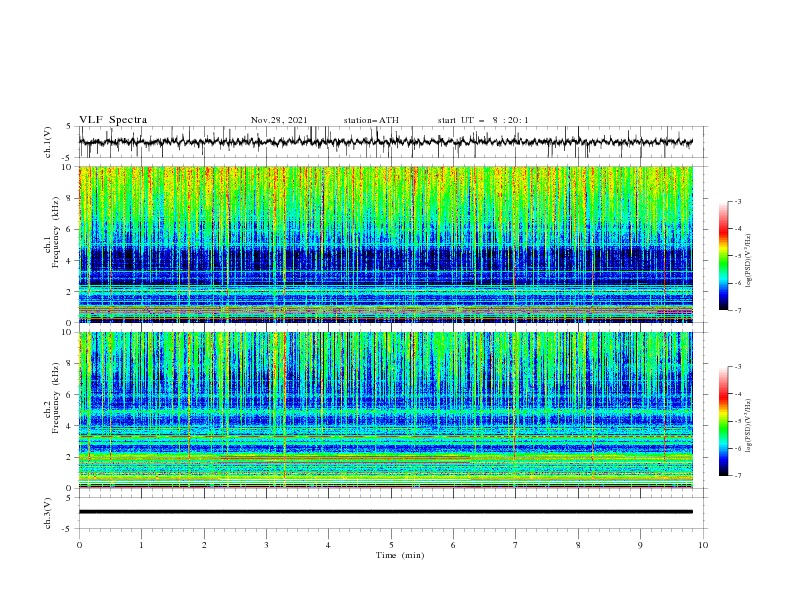The height and width of the screenshot is (612, 792).
Task: Click the lower PSD color scale bar
Action: tap(723, 421)
